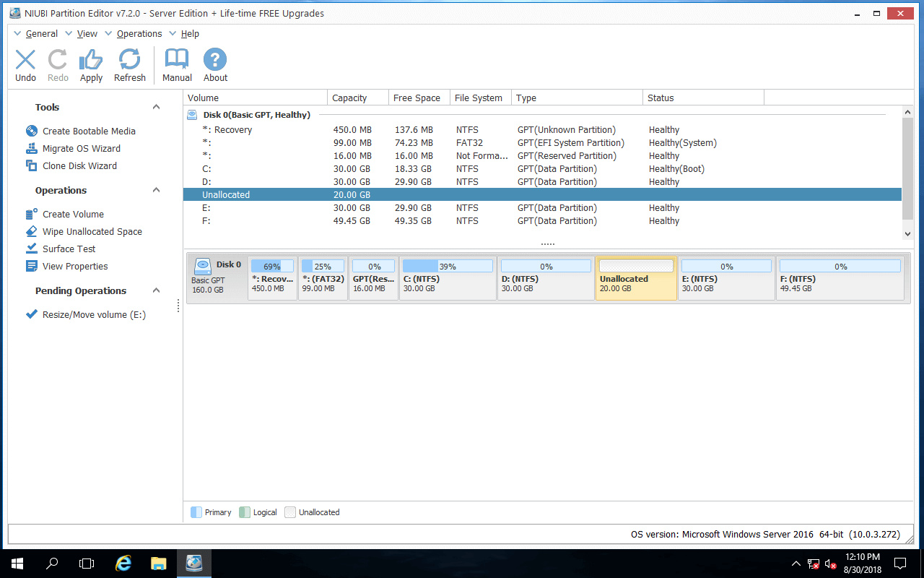Sort by File System column header
This screenshot has width=924, height=578.
click(481, 98)
